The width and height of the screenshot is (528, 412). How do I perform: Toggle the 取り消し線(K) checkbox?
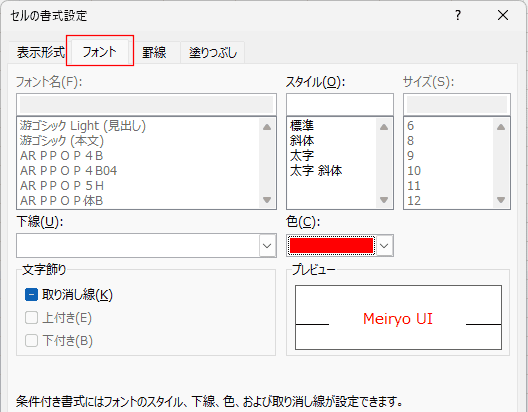click(x=31, y=295)
